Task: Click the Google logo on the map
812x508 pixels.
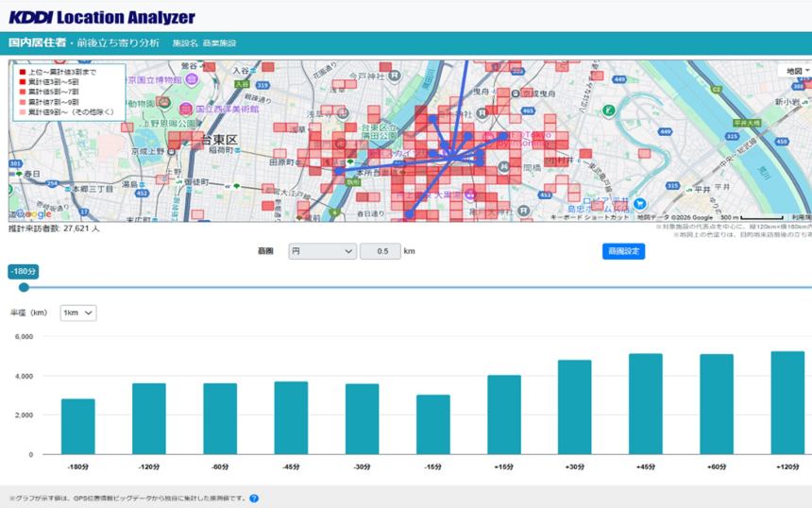Action: [33, 213]
